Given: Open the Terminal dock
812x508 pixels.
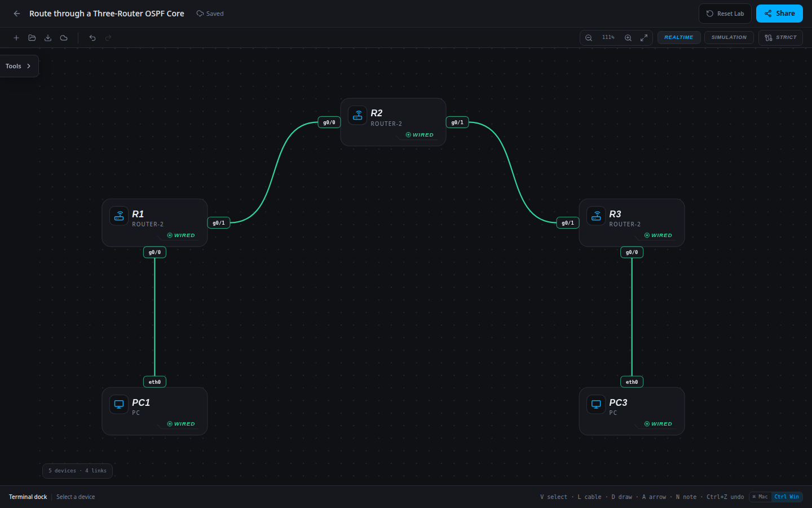Looking at the screenshot, I should pos(28,497).
